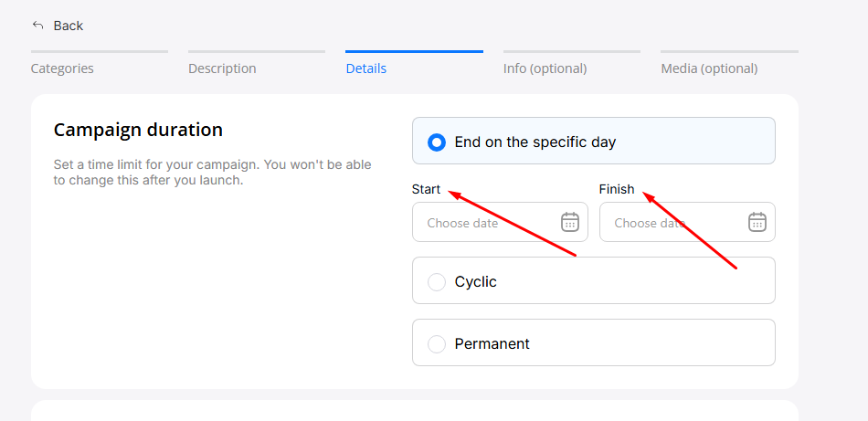868x421 pixels.
Task: Click the Back arrow icon
Action: [x=37, y=26]
